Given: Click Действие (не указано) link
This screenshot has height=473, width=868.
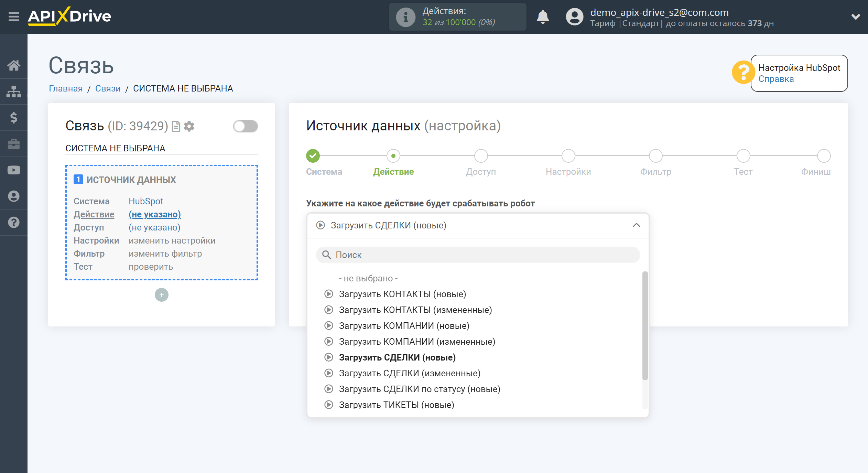Looking at the screenshot, I should point(154,214).
